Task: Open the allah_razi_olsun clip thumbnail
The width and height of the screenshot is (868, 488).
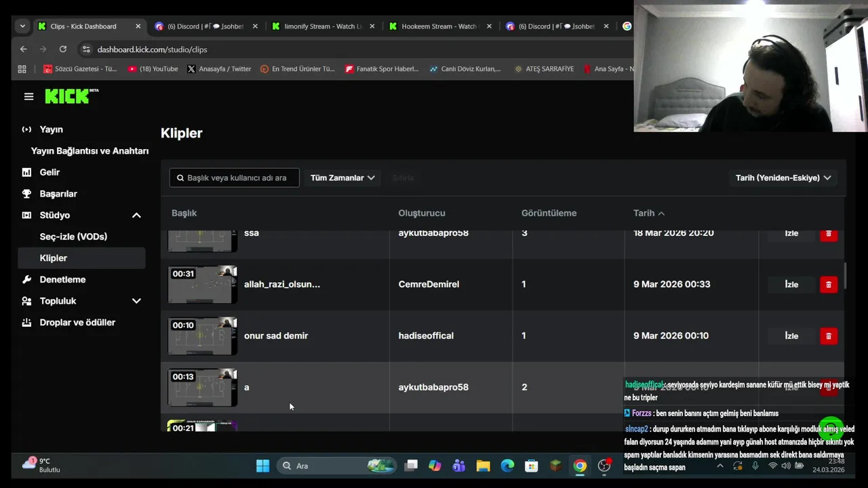Action: click(x=203, y=284)
